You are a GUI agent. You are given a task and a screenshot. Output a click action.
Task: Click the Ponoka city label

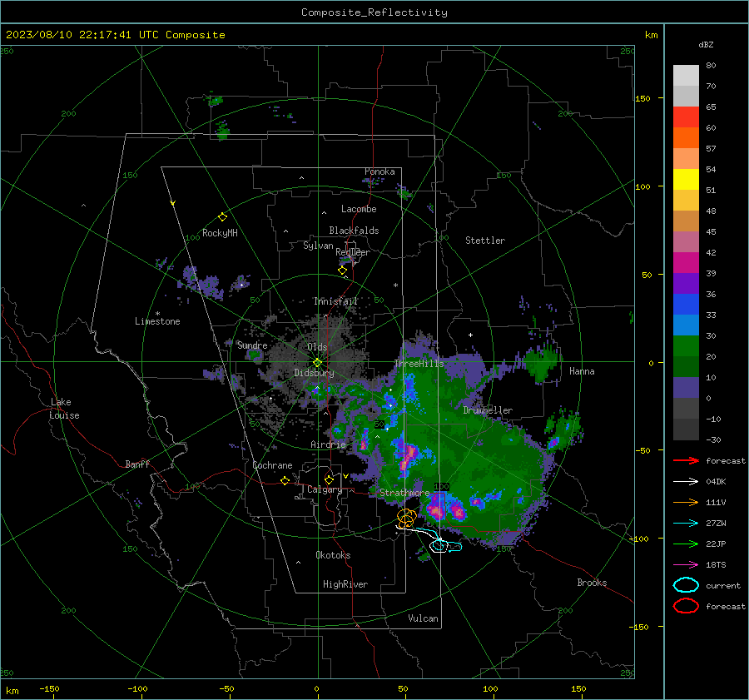click(379, 171)
